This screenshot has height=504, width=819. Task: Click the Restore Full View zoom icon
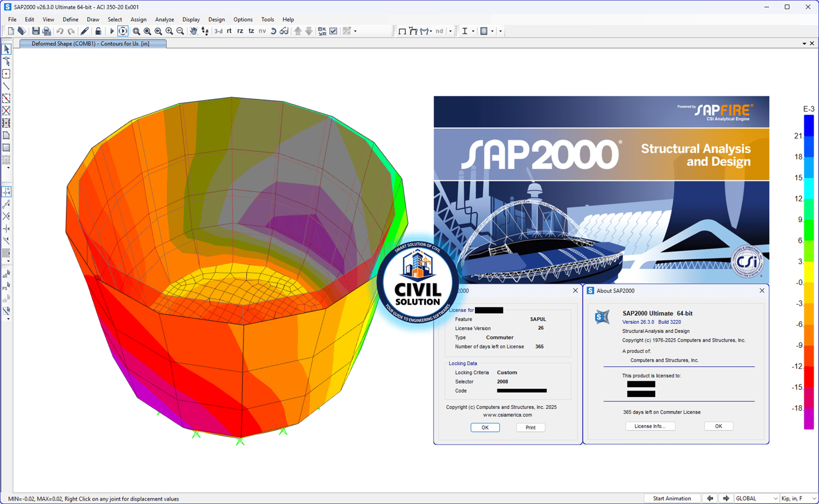click(x=147, y=31)
